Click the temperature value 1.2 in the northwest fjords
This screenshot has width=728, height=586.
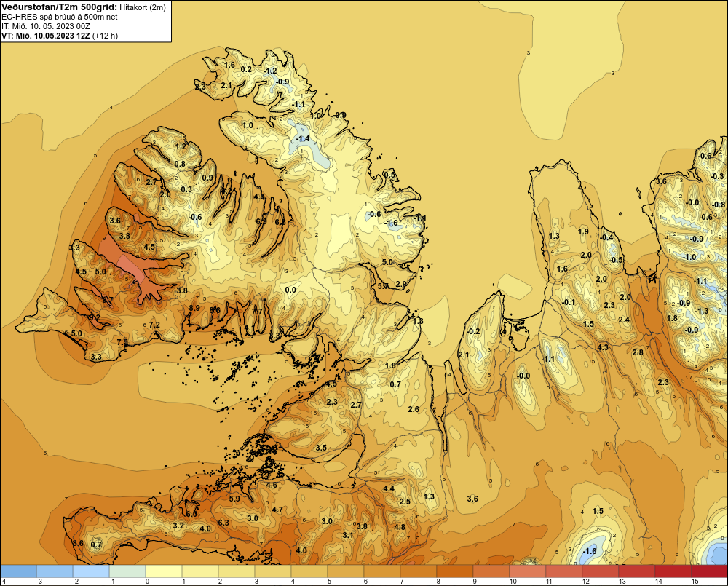(181, 146)
